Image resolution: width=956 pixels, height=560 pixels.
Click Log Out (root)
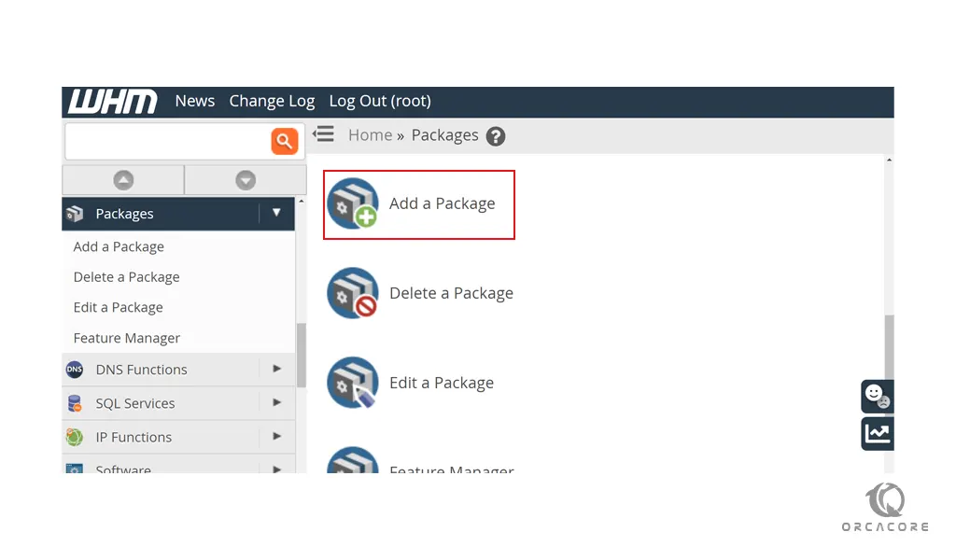pos(380,101)
